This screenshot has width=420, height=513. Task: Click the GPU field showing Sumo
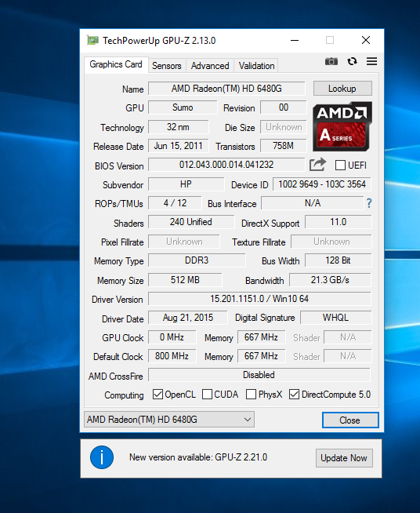point(183,107)
